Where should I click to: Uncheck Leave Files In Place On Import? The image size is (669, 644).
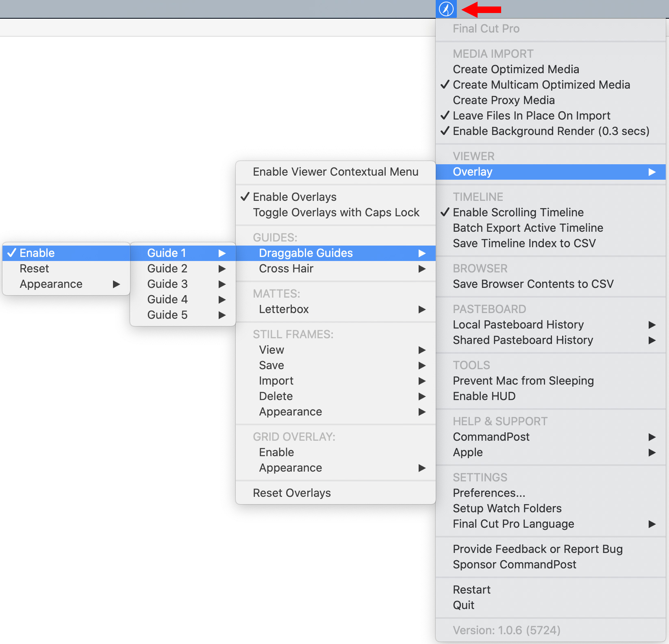click(x=551, y=115)
